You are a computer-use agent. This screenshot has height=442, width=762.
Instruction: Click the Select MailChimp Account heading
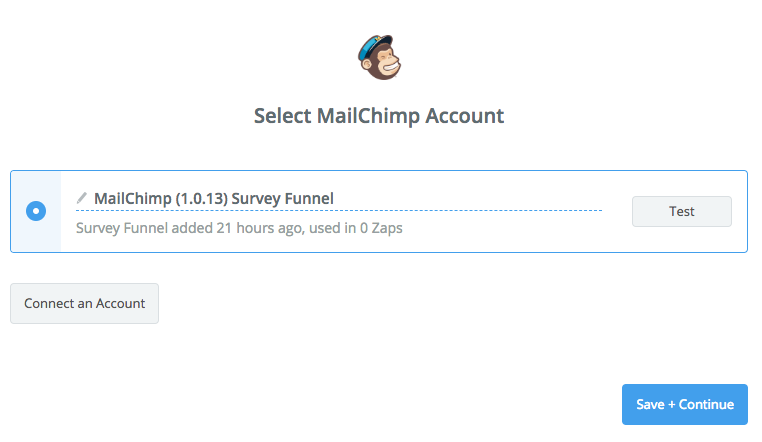click(379, 116)
